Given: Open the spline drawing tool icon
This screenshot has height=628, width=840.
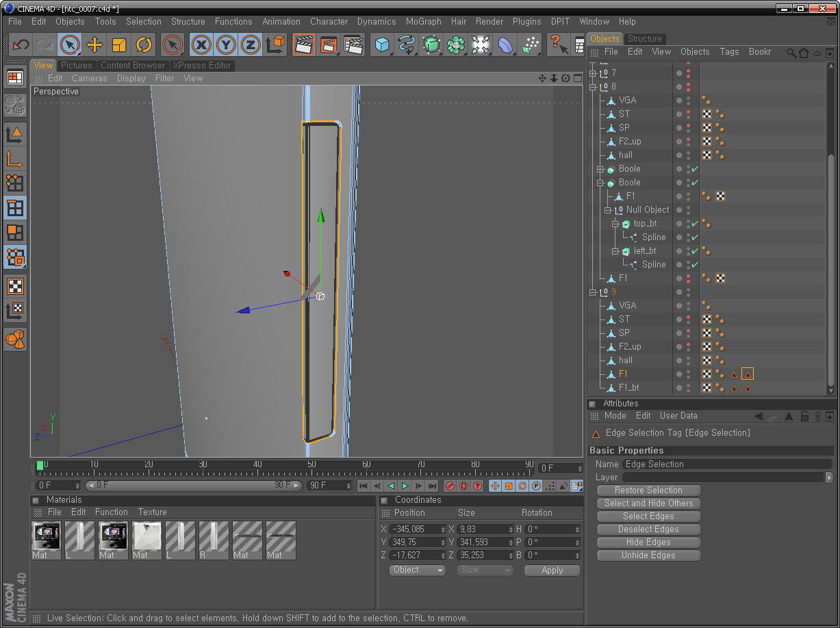Looking at the screenshot, I should 407,45.
